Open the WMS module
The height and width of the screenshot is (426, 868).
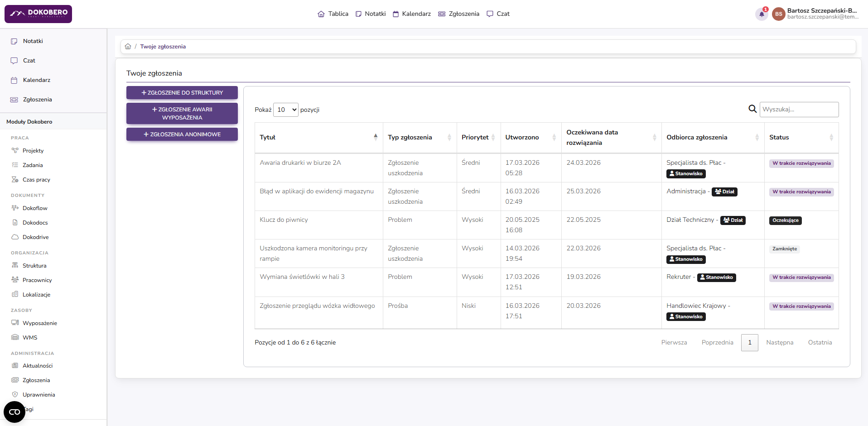(30, 337)
